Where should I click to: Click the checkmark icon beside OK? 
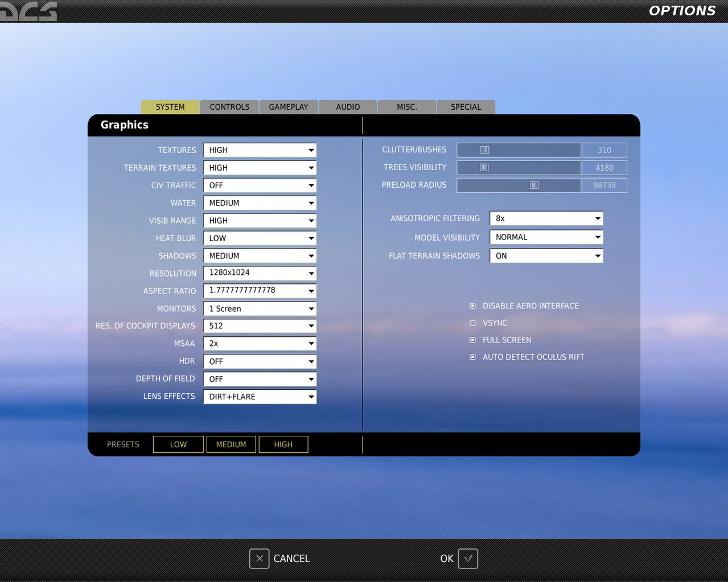coord(468,559)
